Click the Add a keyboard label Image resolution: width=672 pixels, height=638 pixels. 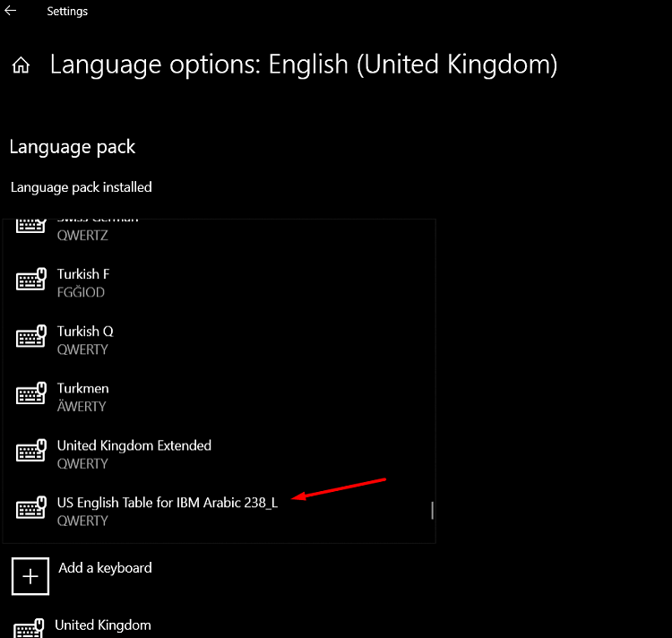(x=105, y=568)
